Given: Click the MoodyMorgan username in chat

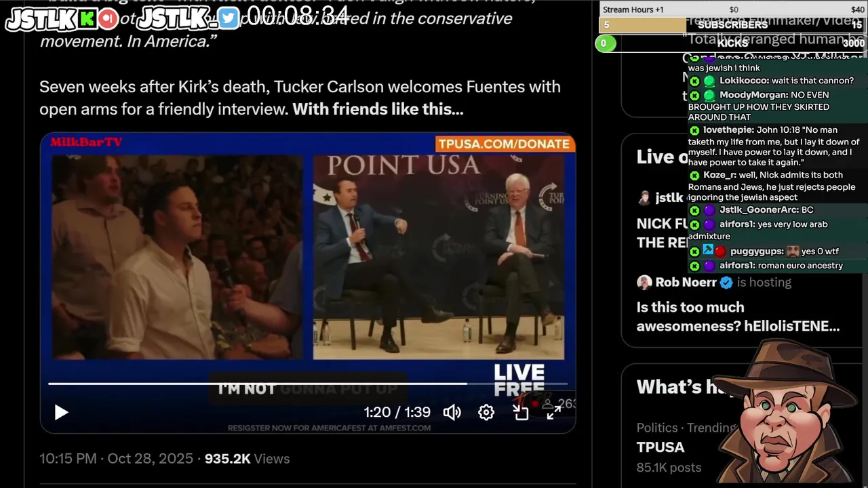Looking at the screenshot, I should pyautogui.click(x=753, y=95).
